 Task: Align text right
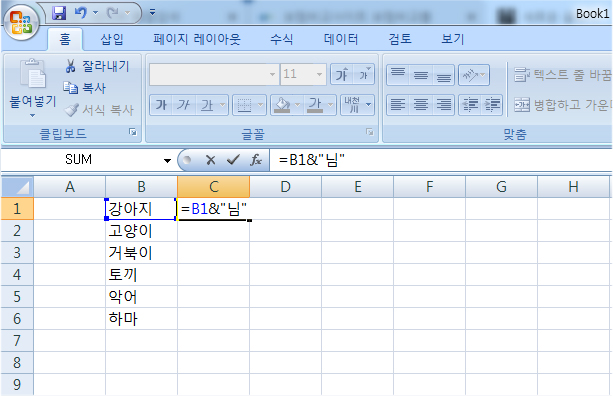(x=443, y=105)
